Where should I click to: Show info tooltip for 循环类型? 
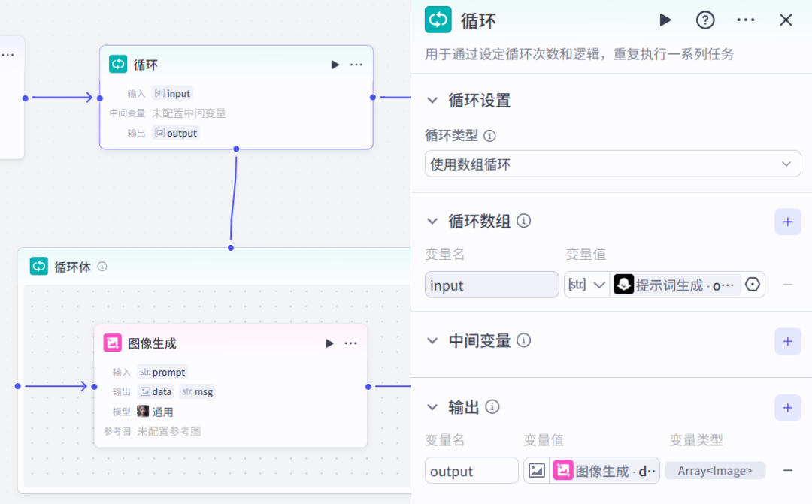[489, 136]
